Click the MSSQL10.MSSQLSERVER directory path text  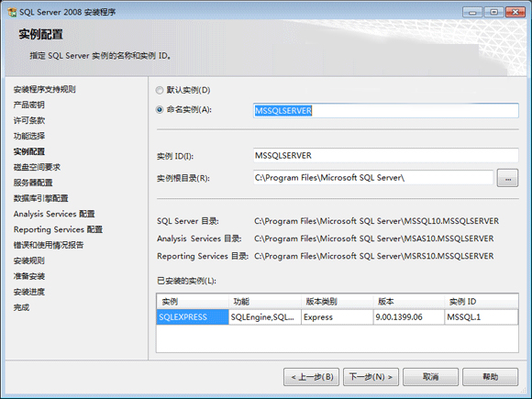(x=377, y=221)
